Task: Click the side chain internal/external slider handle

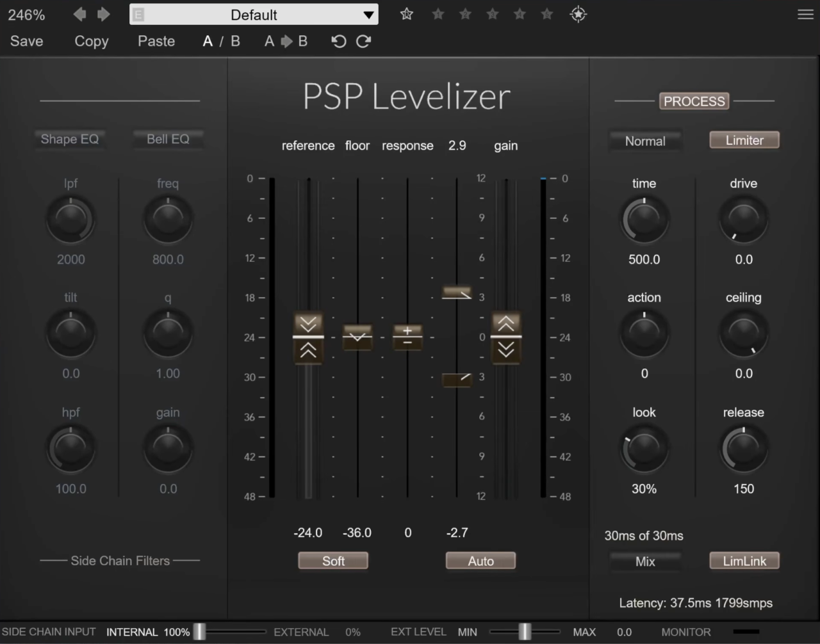Action: pyautogui.click(x=200, y=632)
